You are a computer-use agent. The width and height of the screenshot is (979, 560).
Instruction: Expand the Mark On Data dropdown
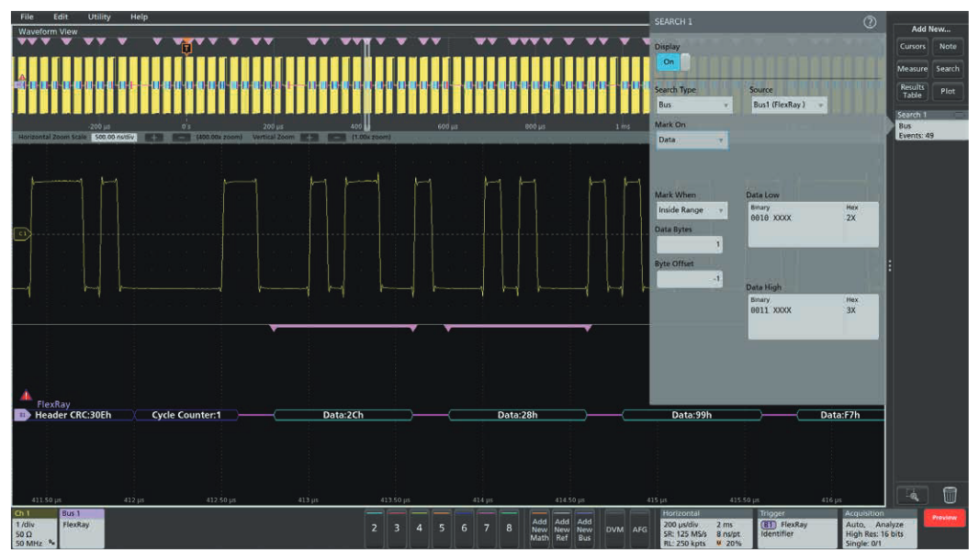pyautogui.click(x=692, y=140)
